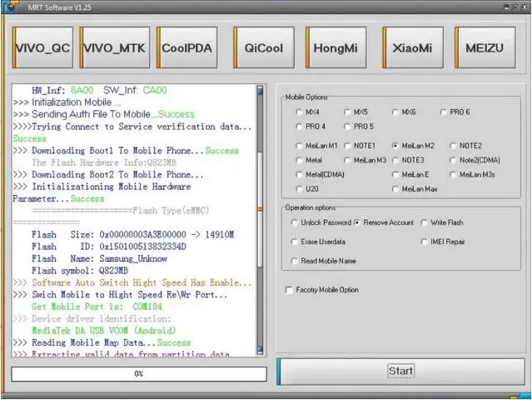Viewport: 532px width, 400px height.
Task: Switch to the VIVO_MTK brand tab
Action: pos(114,47)
